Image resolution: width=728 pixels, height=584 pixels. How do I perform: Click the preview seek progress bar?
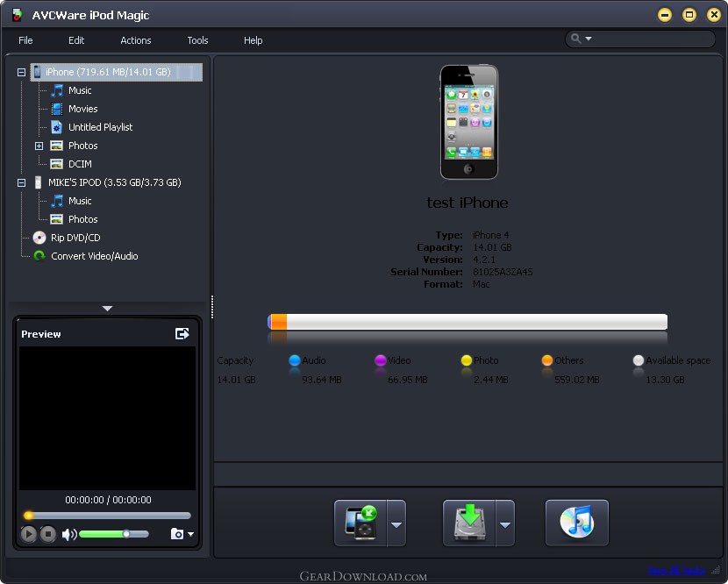[x=107, y=516]
